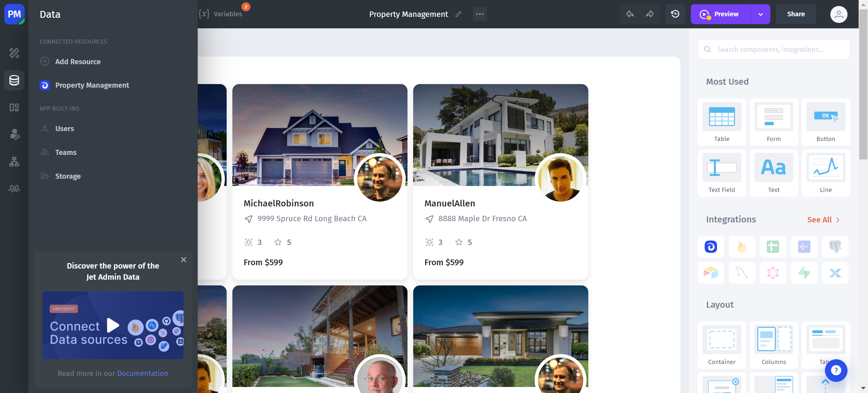
Task: Select the Firebase integration icon
Action: tap(742, 247)
